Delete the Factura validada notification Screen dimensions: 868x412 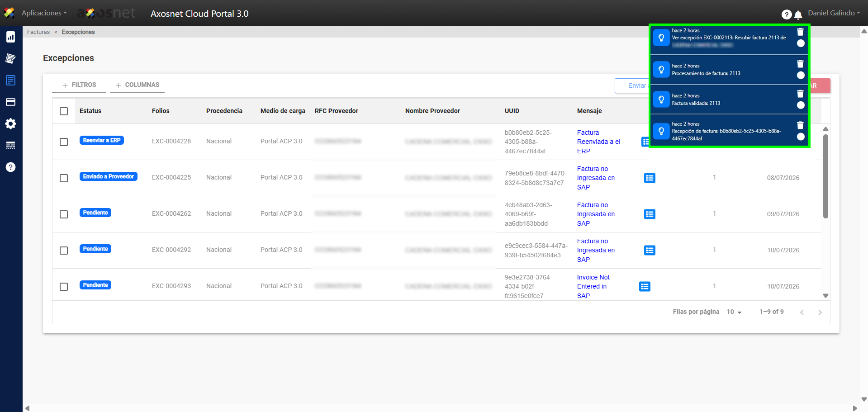pyautogui.click(x=800, y=94)
